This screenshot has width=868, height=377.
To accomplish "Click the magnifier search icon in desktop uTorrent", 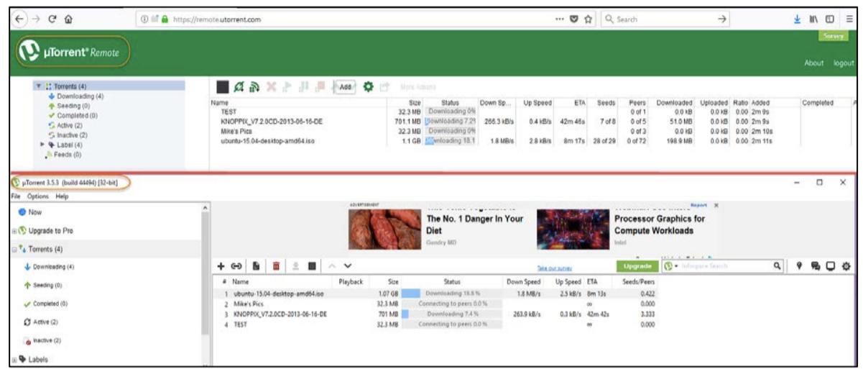I will [x=777, y=266].
